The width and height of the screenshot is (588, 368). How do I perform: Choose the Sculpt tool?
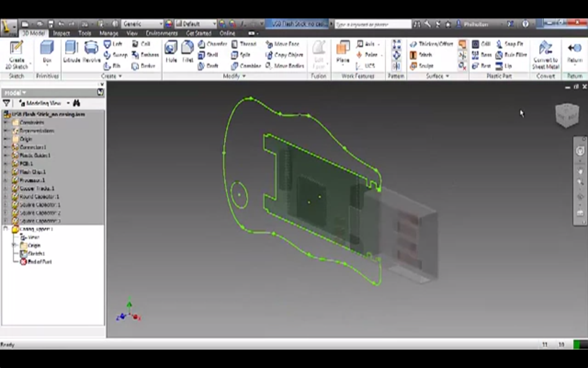click(422, 66)
